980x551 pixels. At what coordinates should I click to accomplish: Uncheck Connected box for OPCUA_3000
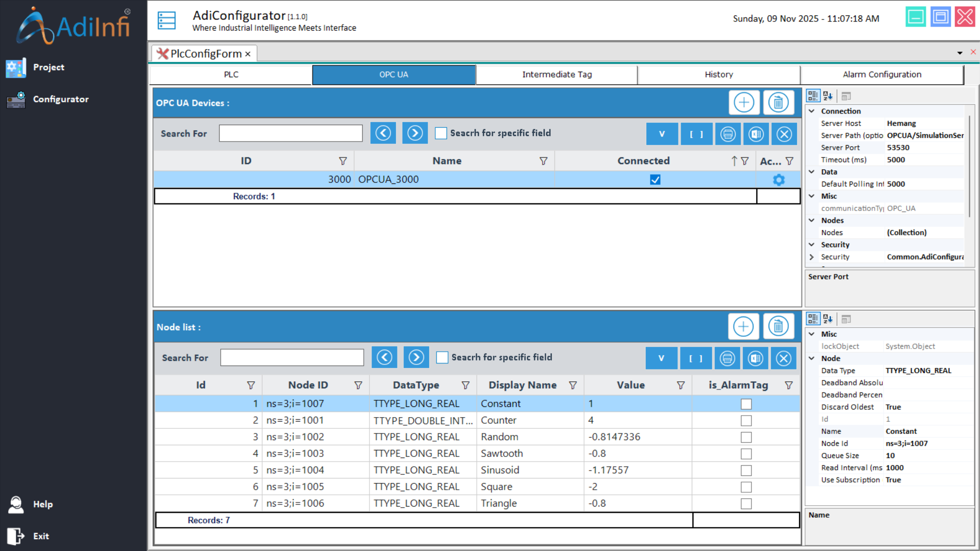[655, 180]
